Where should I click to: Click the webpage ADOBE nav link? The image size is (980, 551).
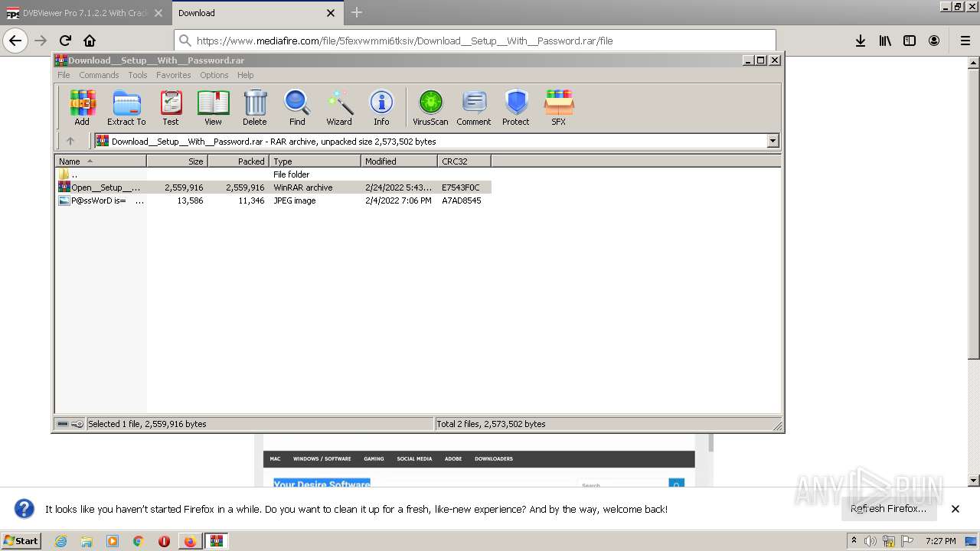pyautogui.click(x=453, y=459)
